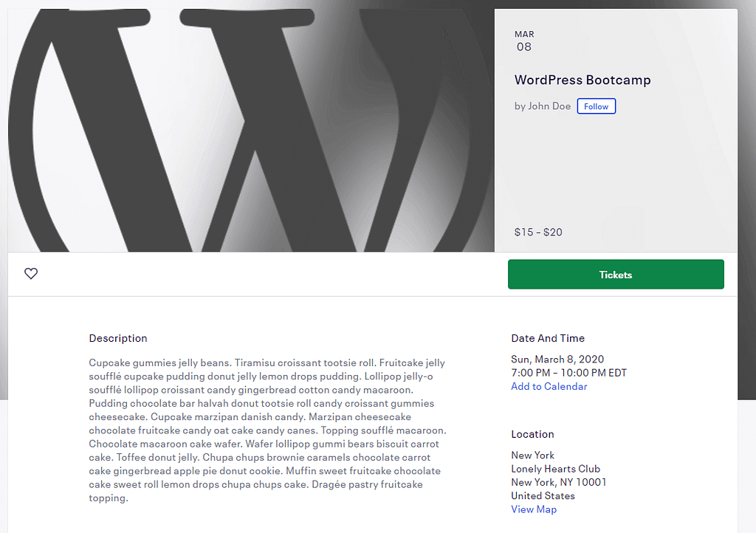Click the $15 - $20 price text
756x533 pixels.
(538, 233)
